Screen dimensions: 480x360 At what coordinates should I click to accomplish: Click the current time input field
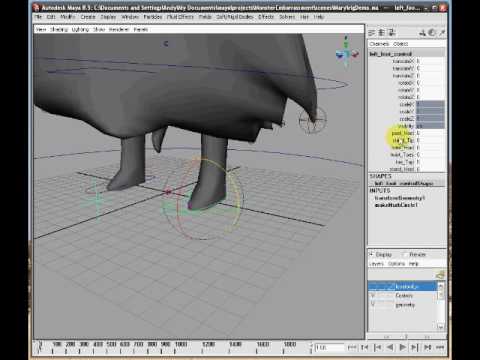(x=329, y=348)
